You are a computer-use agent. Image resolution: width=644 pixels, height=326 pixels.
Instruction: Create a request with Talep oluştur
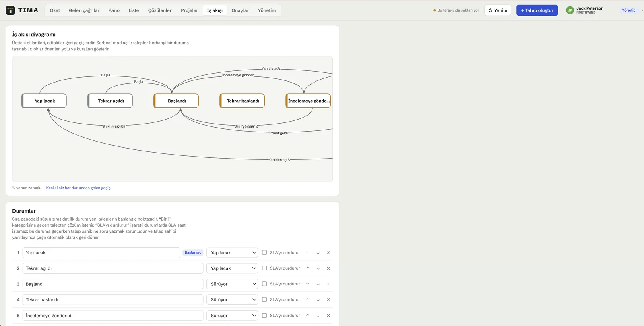coord(537,10)
